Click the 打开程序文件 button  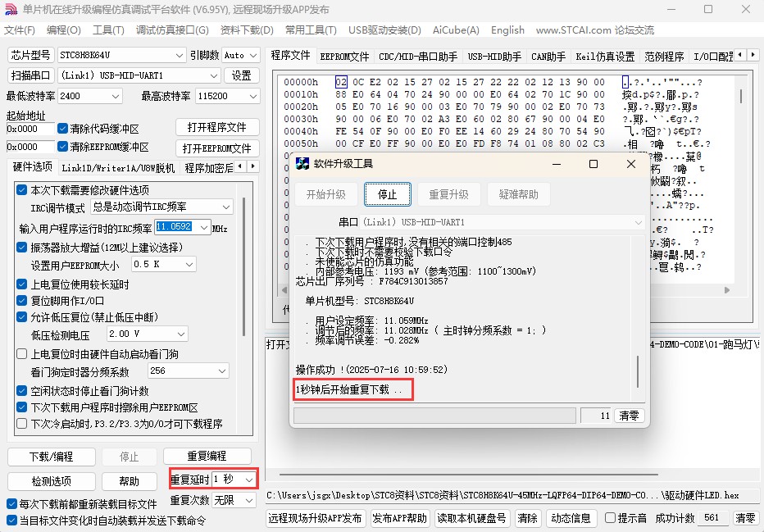point(217,128)
